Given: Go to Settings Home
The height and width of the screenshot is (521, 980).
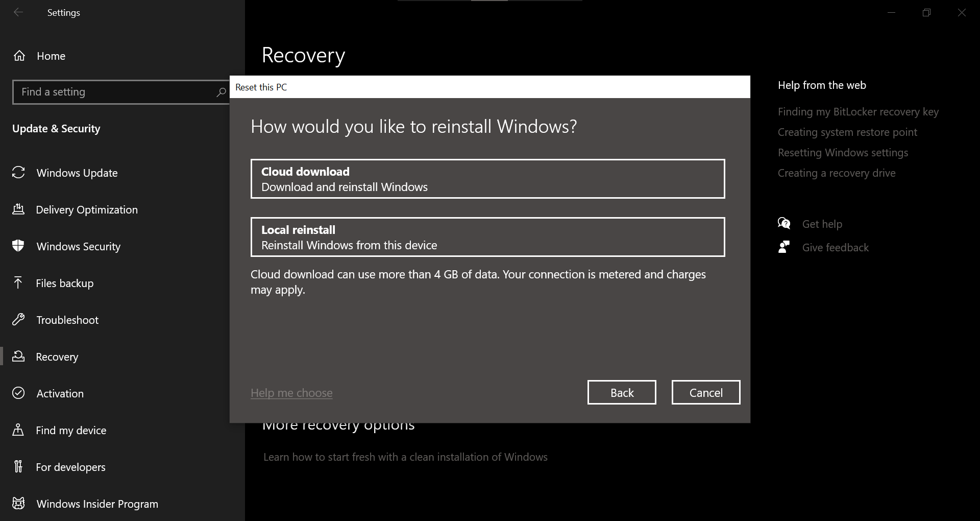Looking at the screenshot, I should click(51, 56).
